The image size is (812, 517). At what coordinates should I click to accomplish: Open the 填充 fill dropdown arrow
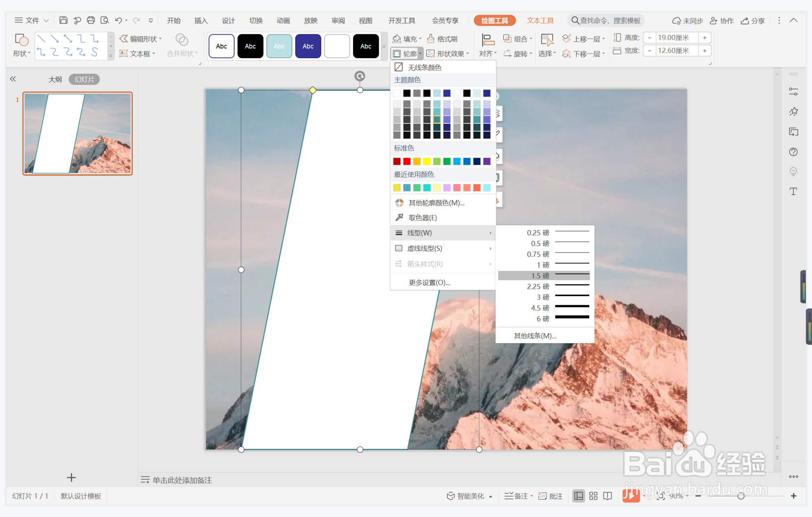coord(420,39)
